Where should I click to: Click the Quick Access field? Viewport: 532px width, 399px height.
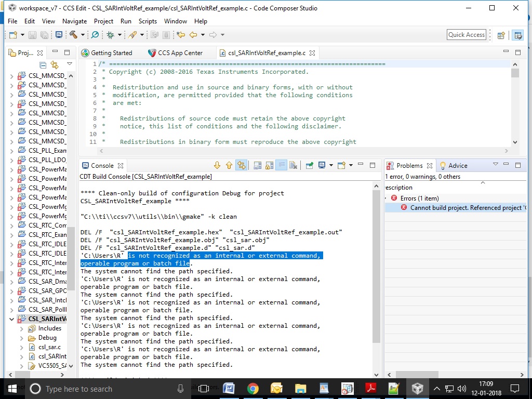467,35
